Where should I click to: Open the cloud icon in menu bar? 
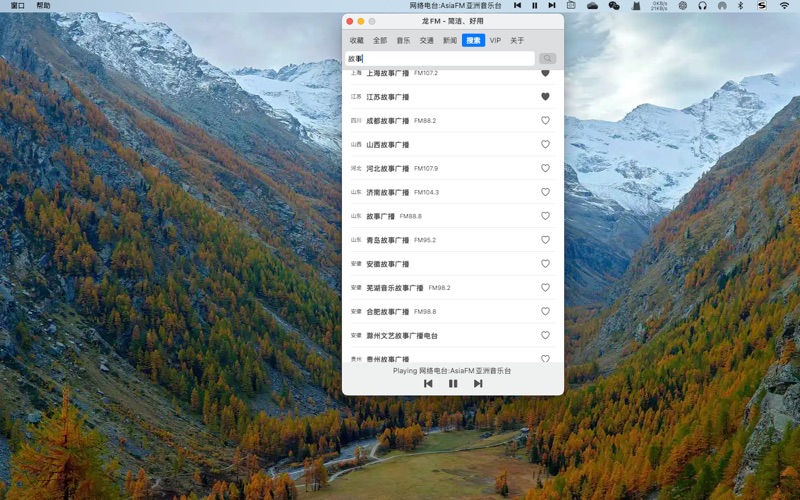(x=592, y=5)
